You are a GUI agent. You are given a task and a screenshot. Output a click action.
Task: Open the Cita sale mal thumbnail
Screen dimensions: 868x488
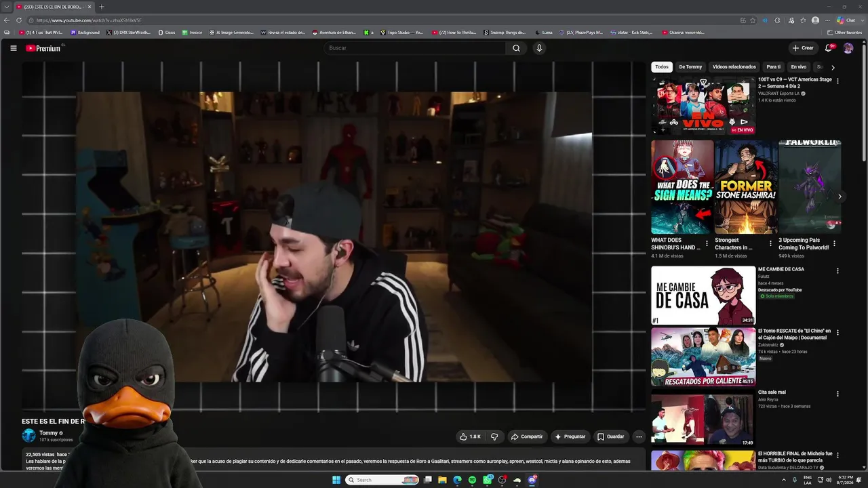coord(703,419)
